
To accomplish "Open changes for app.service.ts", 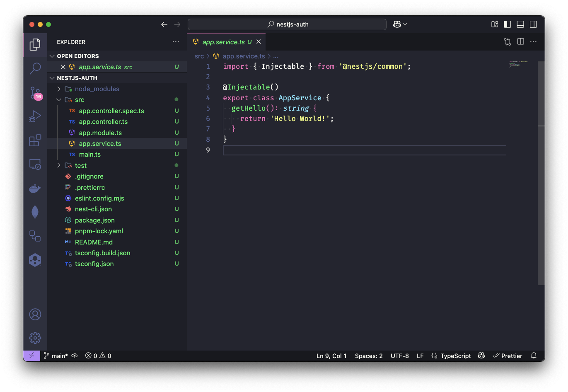I will 508,42.
